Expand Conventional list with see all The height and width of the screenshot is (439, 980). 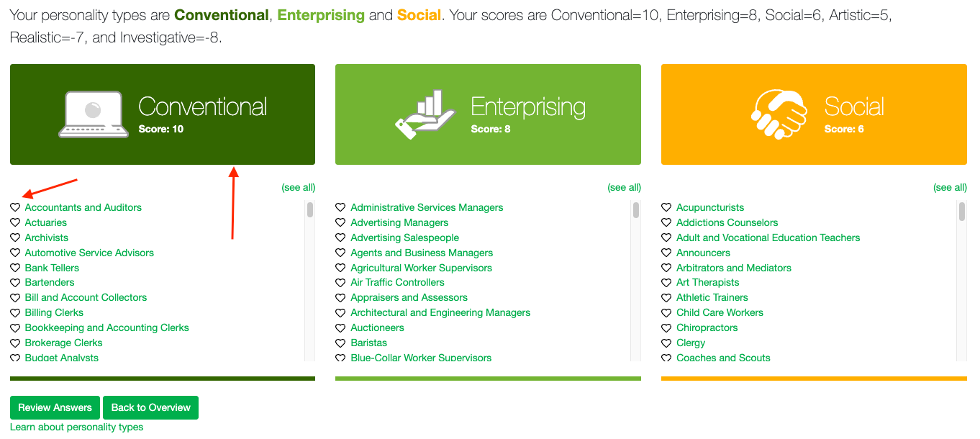(298, 188)
